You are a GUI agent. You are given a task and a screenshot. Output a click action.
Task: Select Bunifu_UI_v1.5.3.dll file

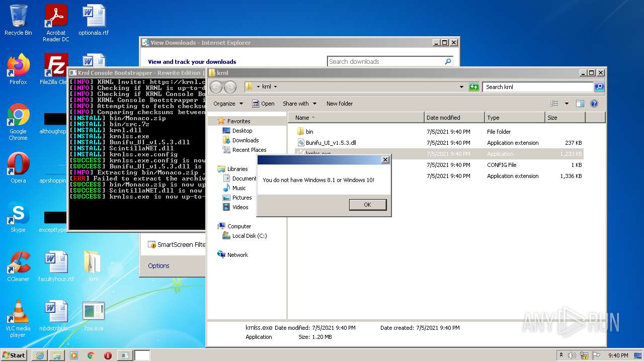(x=331, y=143)
